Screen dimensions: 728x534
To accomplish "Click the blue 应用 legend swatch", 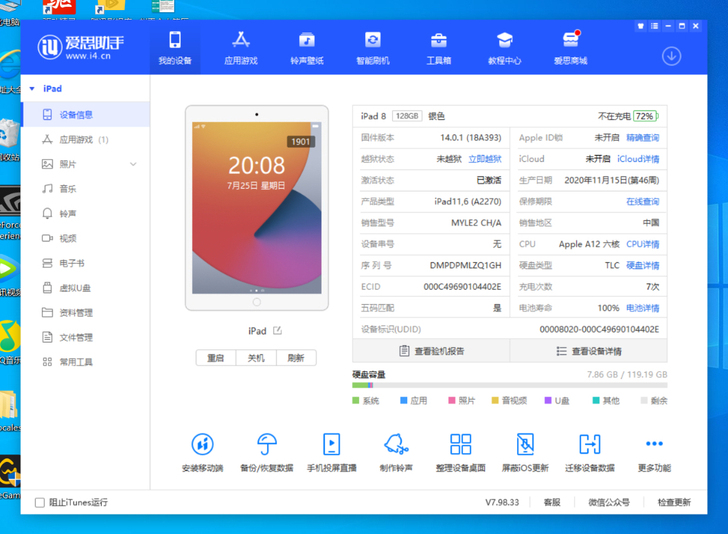I will click(403, 400).
